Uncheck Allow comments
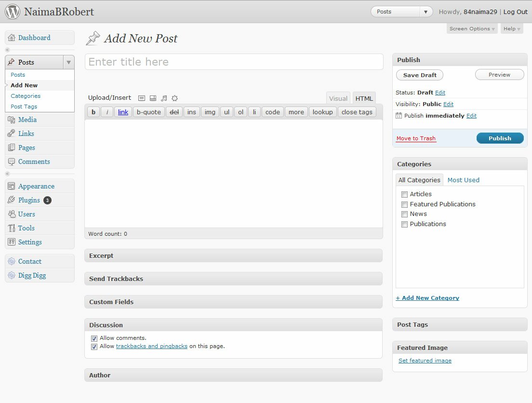The width and height of the screenshot is (532, 403). (94, 338)
